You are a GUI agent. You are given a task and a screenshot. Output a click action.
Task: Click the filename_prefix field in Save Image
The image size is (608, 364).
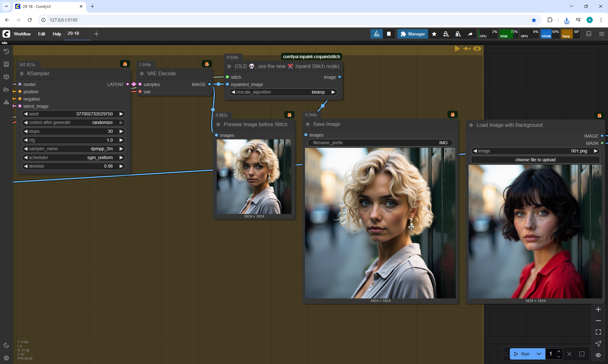tap(380, 143)
